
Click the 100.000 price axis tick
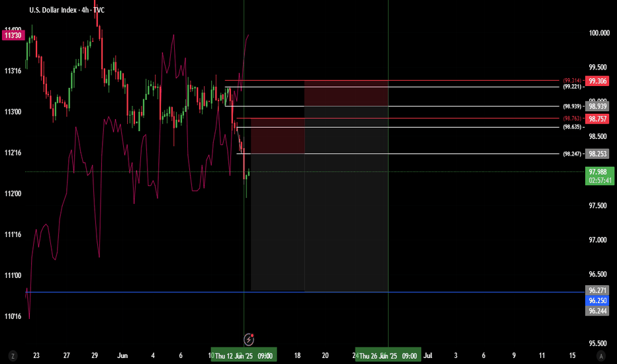599,33
